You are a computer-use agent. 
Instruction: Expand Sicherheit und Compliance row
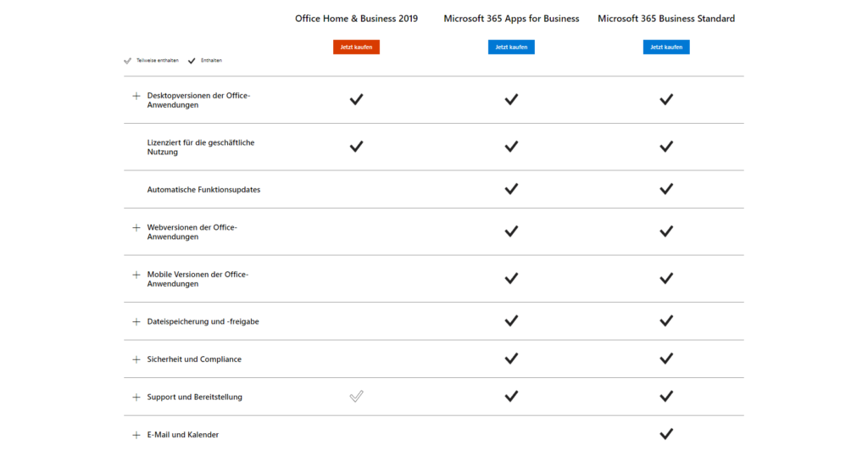pyautogui.click(x=136, y=359)
